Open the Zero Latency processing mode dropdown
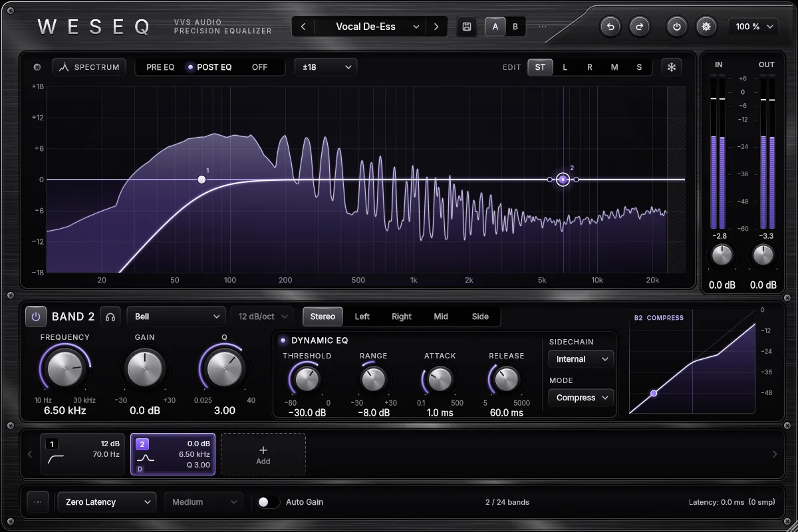 [106, 502]
